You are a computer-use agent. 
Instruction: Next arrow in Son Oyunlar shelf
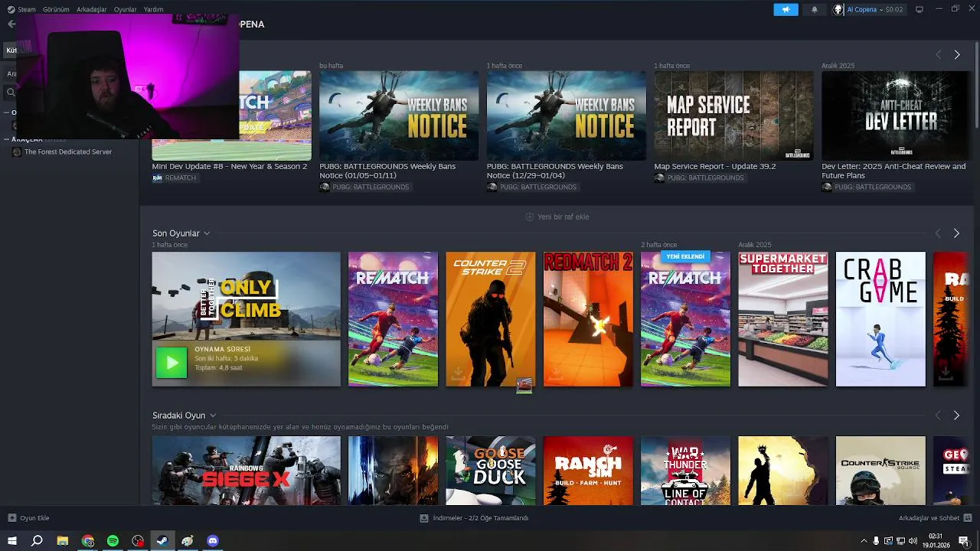point(956,233)
